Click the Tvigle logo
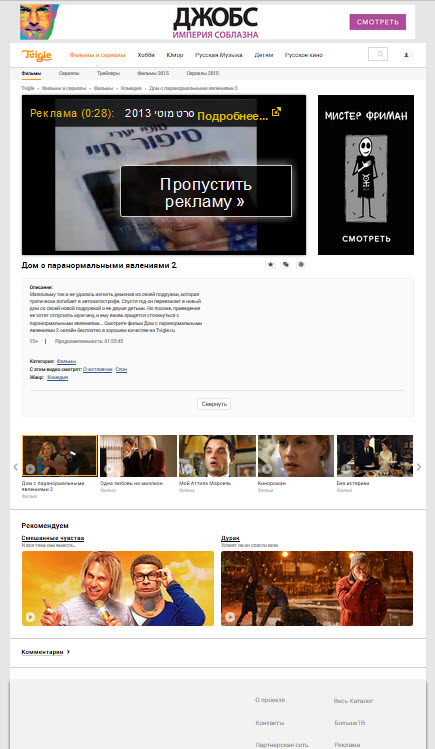Image resolution: width=435 pixels, height=749 pixels. click(x=37, y=55)
